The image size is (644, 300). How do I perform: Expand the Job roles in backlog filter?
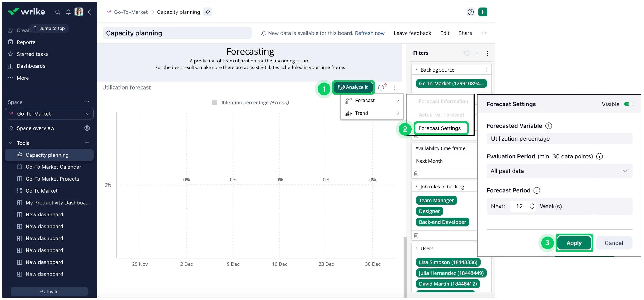[416, 187]
